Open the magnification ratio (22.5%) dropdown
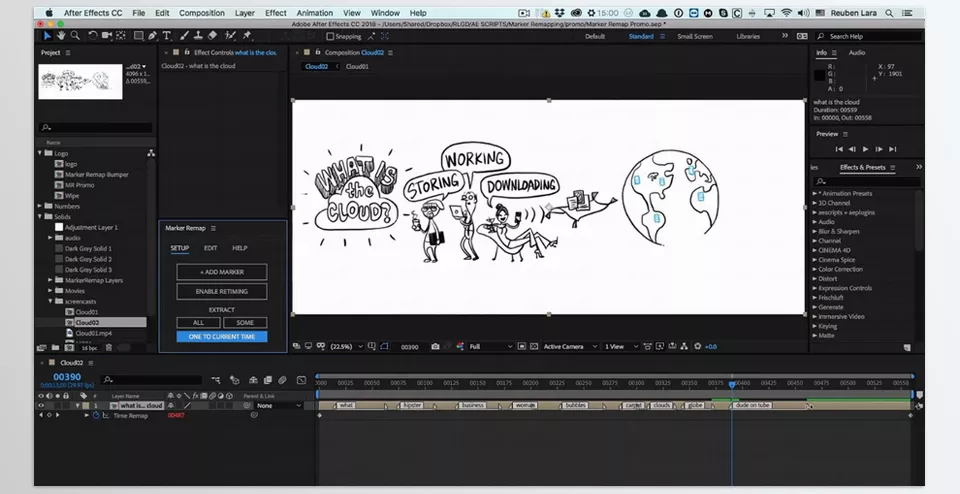The width and height of the screenshot is (960, 494). (x=346, y=346)
